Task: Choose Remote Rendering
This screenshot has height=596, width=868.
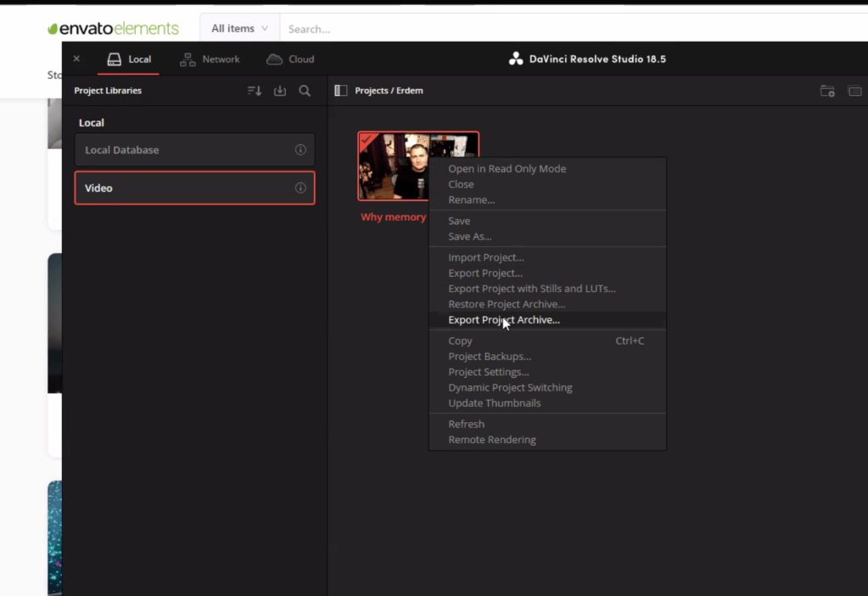Action: tap(548, 439)
